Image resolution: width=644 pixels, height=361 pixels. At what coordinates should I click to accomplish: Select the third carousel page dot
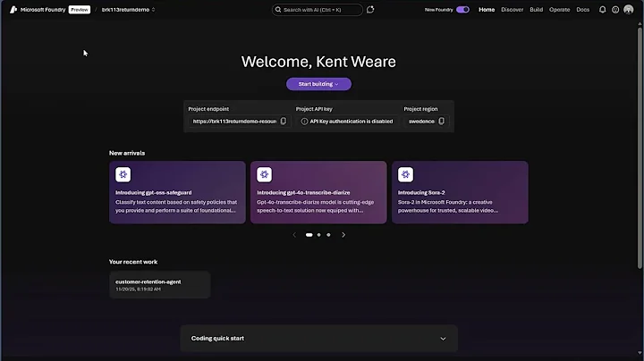coord(328,235)
